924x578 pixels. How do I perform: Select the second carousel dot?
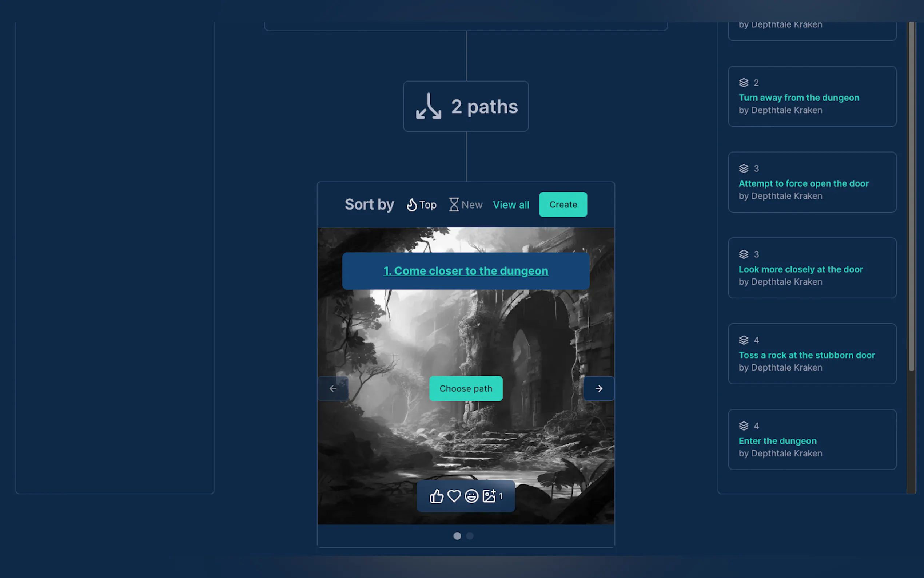click(470, 536)
